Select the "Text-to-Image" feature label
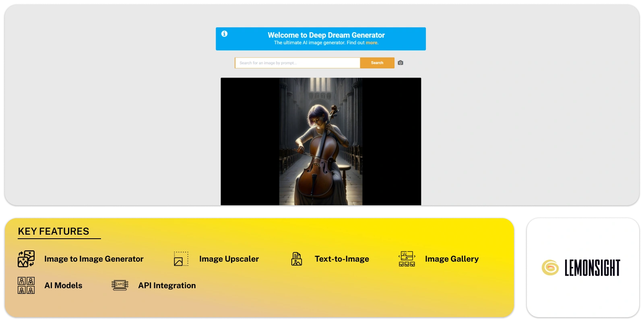 (x=342, y=259)
